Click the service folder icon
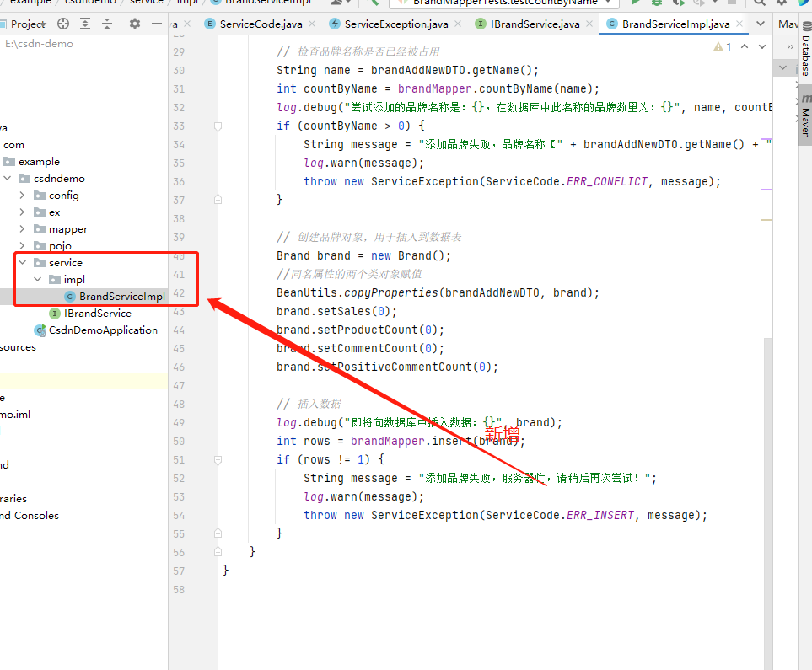The height and width of the screenshot is (670, 812). coord(40,262)
